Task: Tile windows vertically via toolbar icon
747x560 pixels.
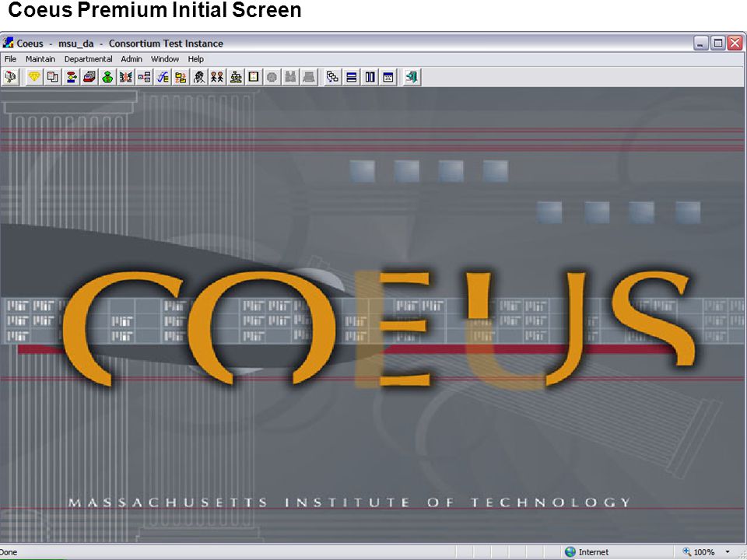Action: click(370, 77)
